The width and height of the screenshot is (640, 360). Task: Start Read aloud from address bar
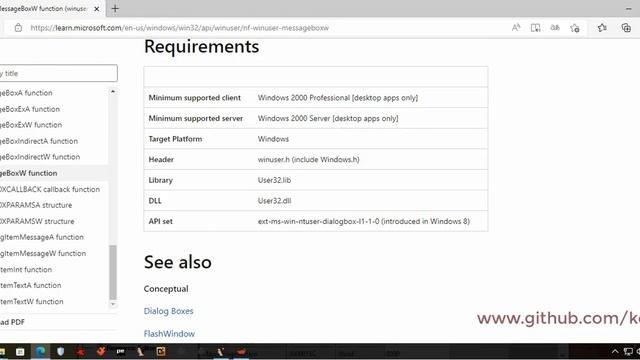(x=516, y=28)
